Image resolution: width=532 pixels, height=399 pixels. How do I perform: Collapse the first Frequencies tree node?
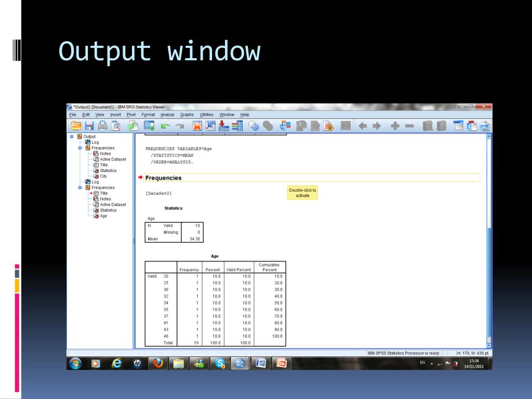[80, 148]
